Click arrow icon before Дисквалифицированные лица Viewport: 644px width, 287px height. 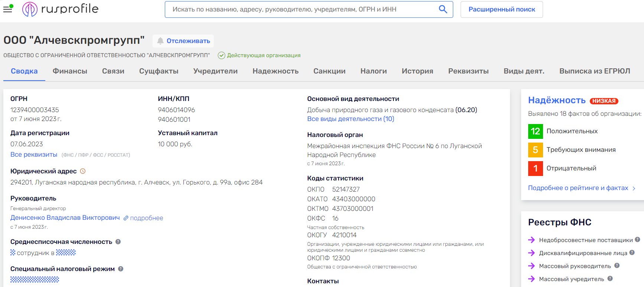532,253
